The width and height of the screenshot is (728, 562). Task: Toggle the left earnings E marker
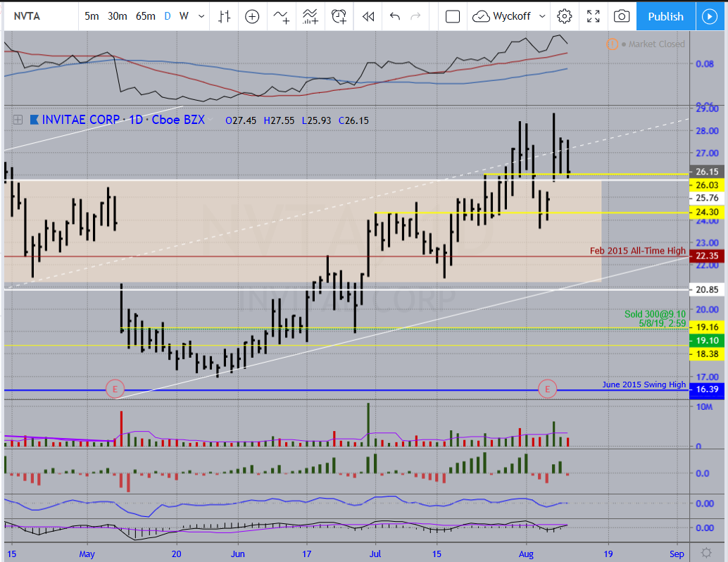point(115,387)
